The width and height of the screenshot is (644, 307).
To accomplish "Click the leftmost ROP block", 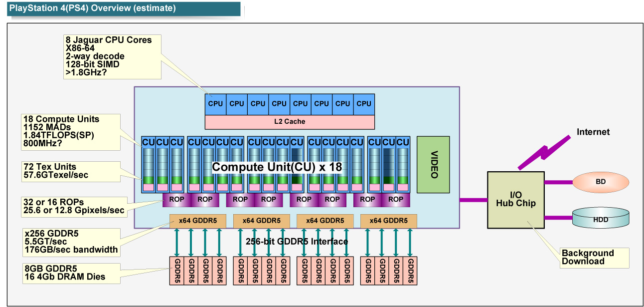I will [x=177, y=200].
